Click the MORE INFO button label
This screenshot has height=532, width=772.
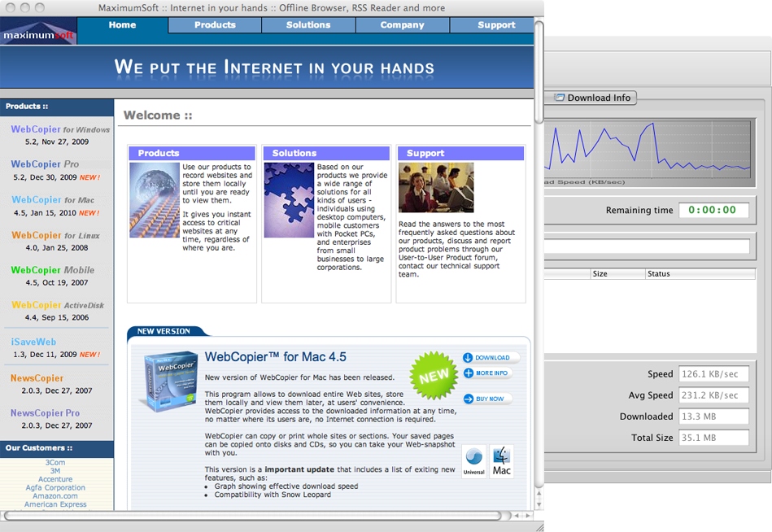click(492, 373)
